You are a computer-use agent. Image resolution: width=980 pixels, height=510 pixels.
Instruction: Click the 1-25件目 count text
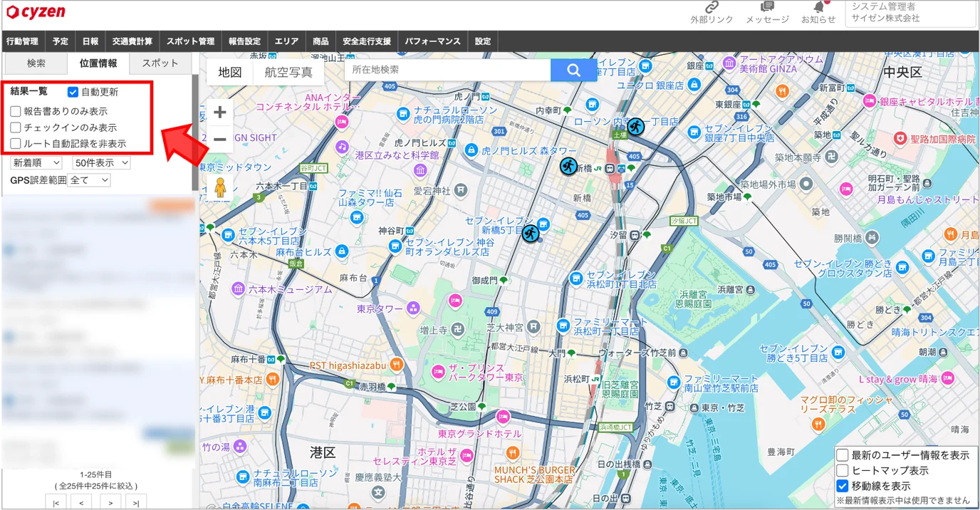(95, 474)
